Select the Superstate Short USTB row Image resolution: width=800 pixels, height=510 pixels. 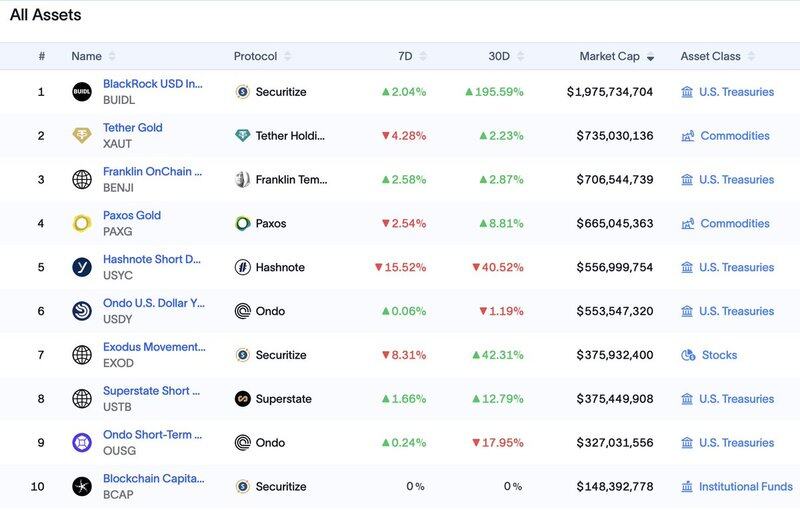(x=400, y=399)
